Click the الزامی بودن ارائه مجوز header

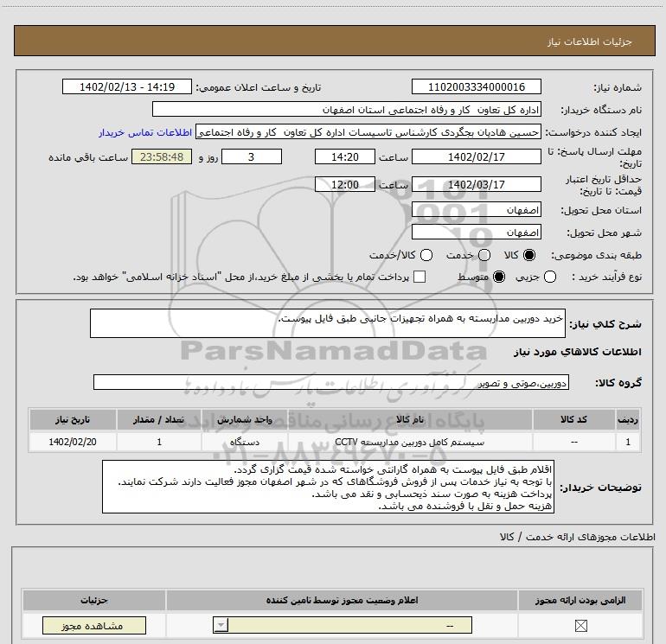580,600
